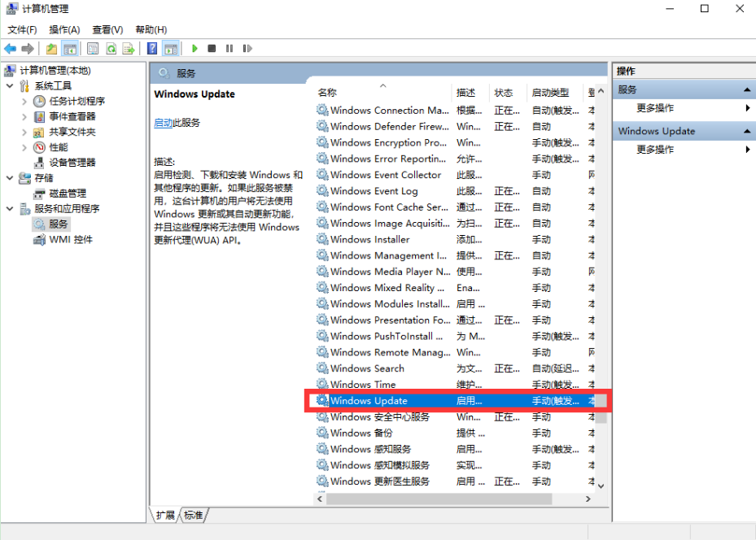
Task: Open Device Manager (设备管理器) in tree
Action: pyautogui.click(x=72, y=163)
